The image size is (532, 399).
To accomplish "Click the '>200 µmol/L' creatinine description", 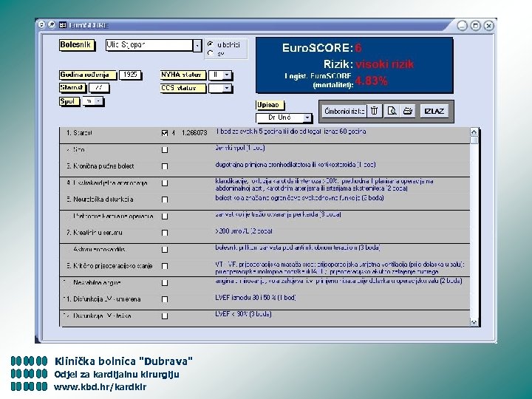I will point(244,231).
